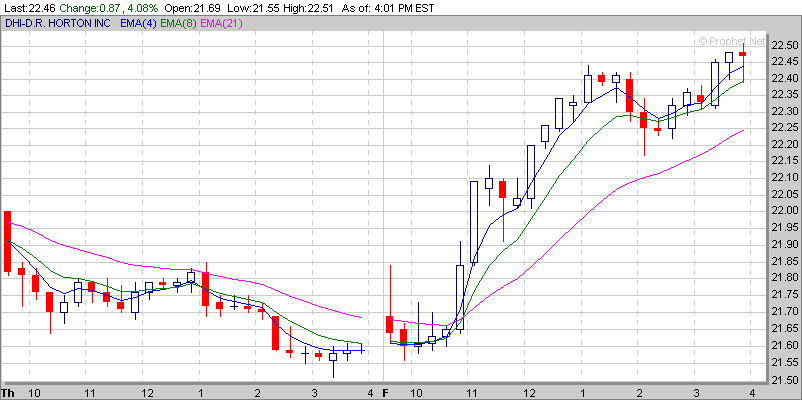Select the DHI-D.R. HORTON INC title

(58, 23)
